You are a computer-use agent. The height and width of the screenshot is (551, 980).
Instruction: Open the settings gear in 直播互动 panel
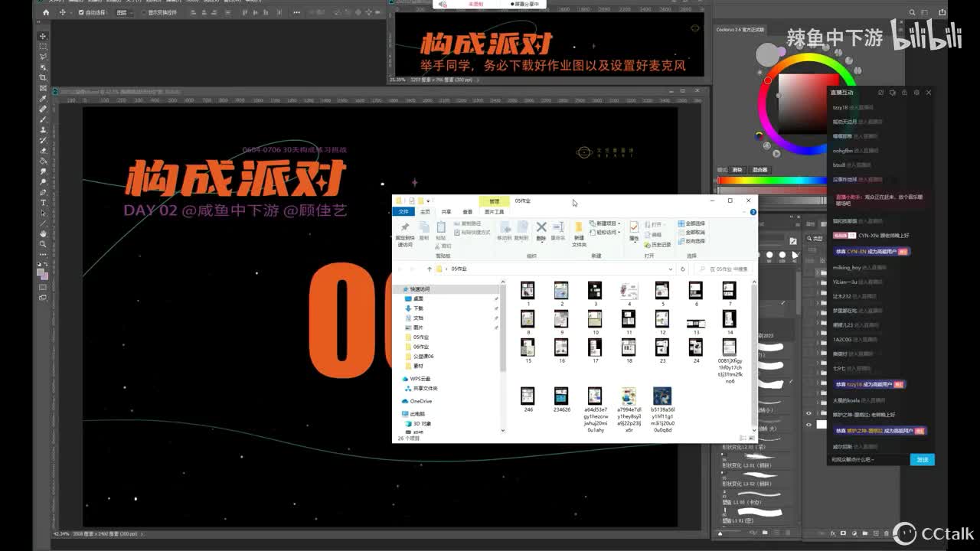pos(916,93)
